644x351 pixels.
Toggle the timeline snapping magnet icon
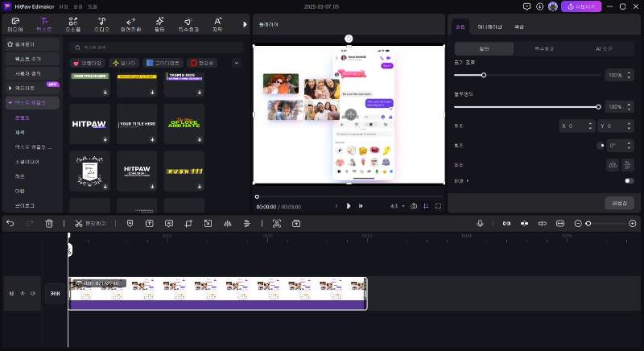pos(525,223)
